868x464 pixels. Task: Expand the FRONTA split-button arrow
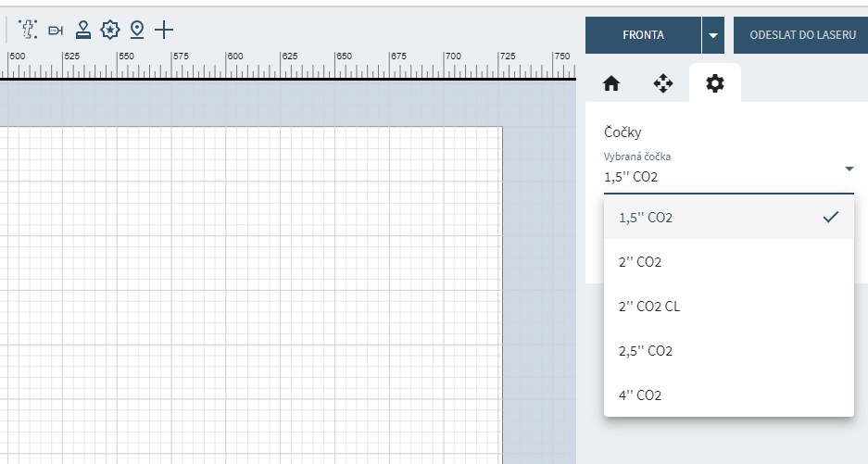point(712,35)
